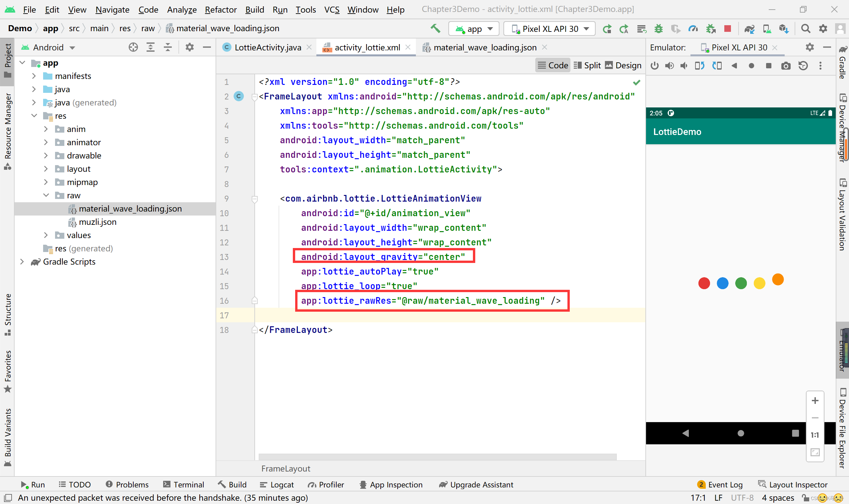Switch editor to Design view mode
This screenshot has height=504, width=849.
[x=623, y=65]
